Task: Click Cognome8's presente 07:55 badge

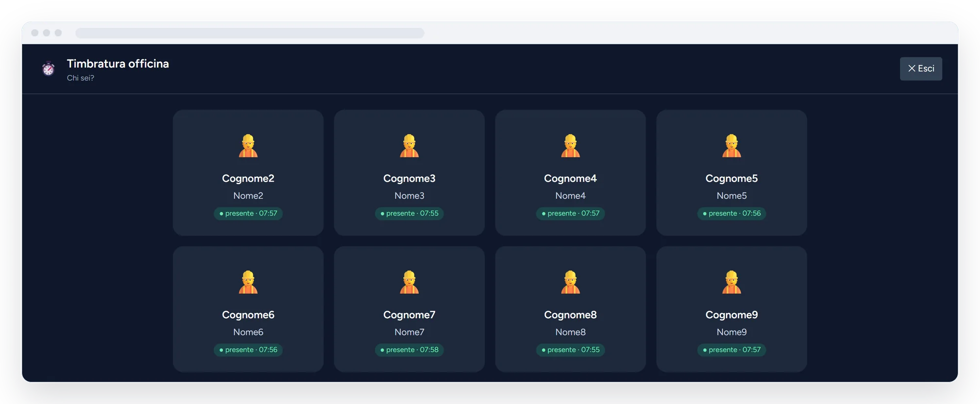Action: coord(570,350)
